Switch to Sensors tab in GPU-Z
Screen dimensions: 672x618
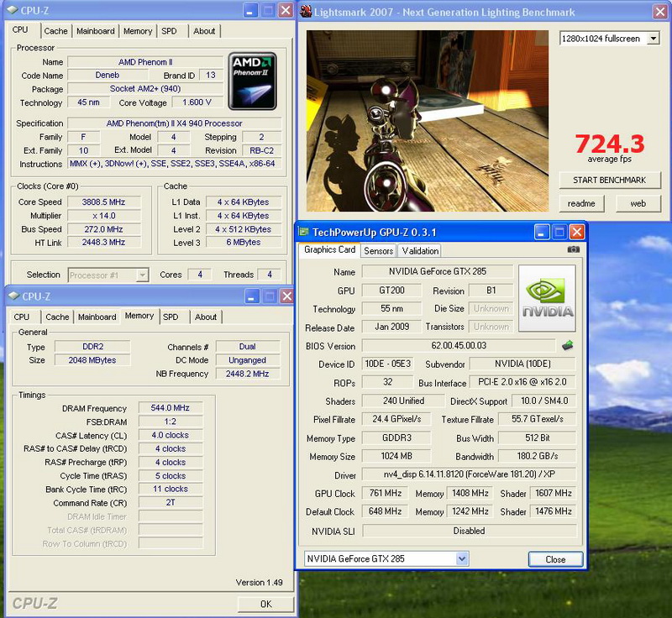[x=379, y=251]
